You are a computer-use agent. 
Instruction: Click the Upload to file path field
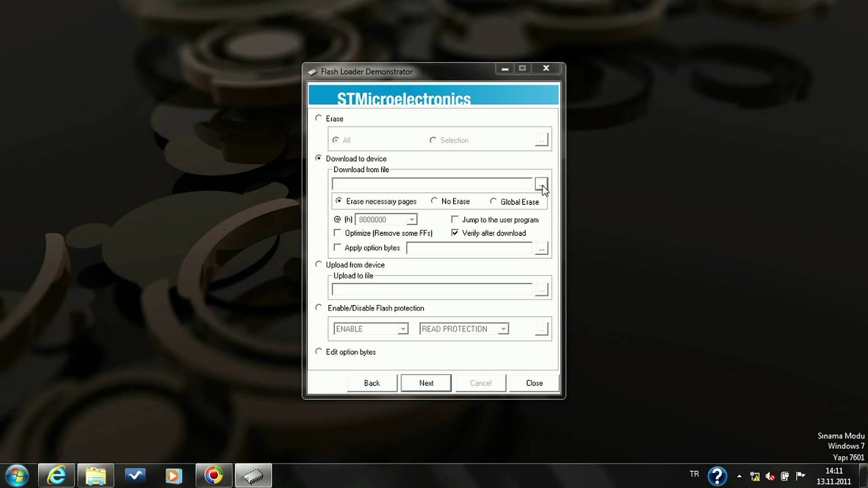point(432,289)
